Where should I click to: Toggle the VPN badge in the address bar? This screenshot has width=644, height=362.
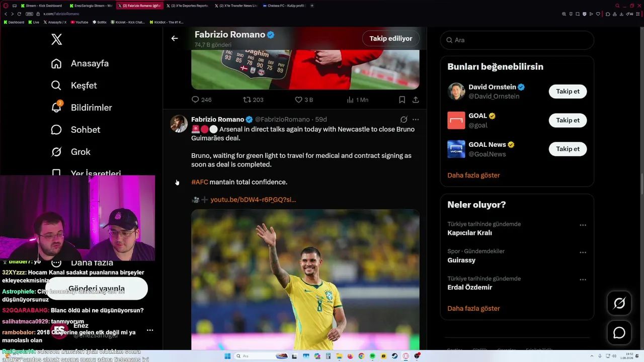[x=29, y=14]
